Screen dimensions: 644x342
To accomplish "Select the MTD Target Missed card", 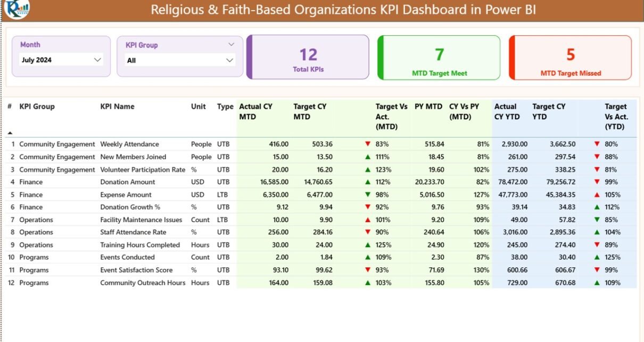I will pyautogui.click(x=570, y=58).
